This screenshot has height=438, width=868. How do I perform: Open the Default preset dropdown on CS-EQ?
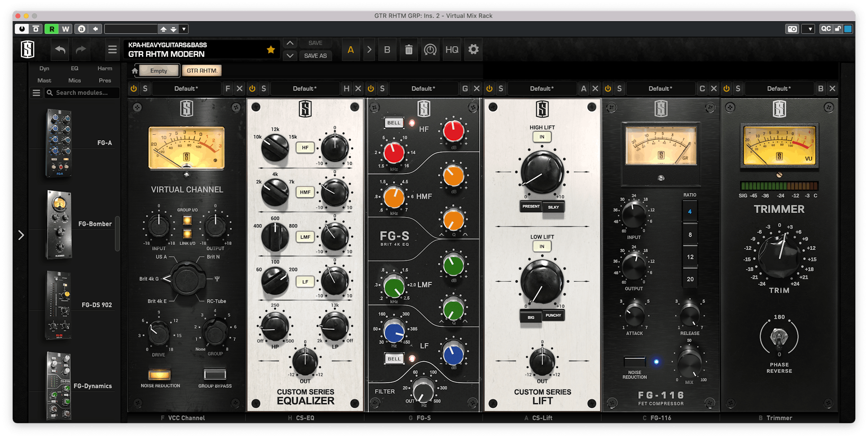tap(305, 88)
